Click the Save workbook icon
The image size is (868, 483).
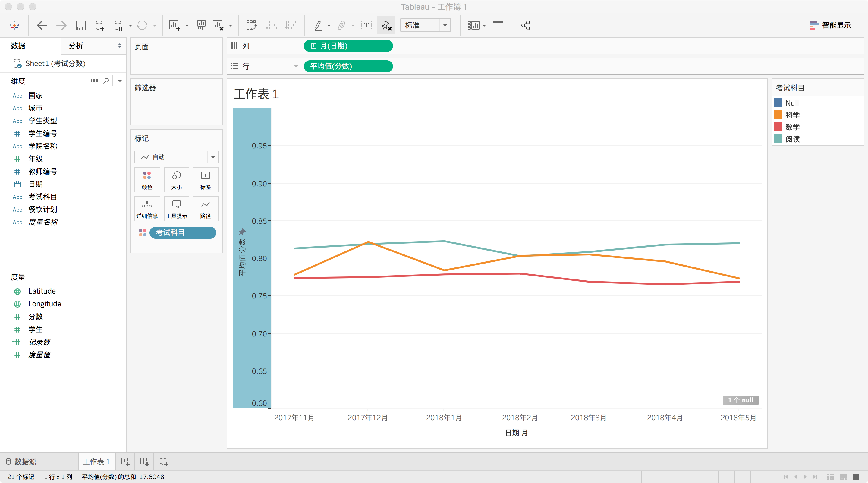[x=80, y=25]
